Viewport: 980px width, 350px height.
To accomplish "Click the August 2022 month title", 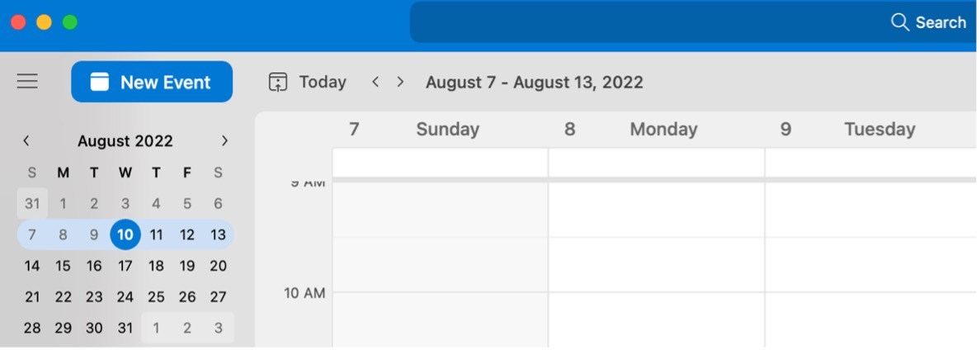I will pos(125,141).
